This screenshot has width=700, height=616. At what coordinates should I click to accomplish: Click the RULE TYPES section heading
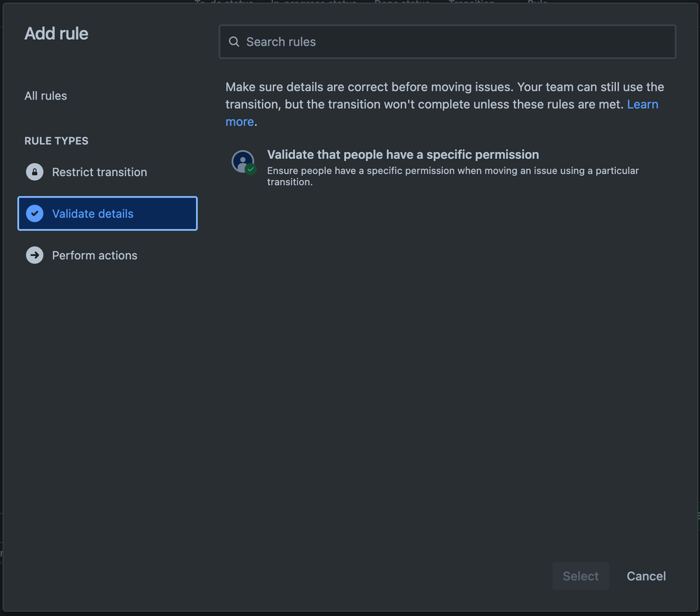point(56,141)
